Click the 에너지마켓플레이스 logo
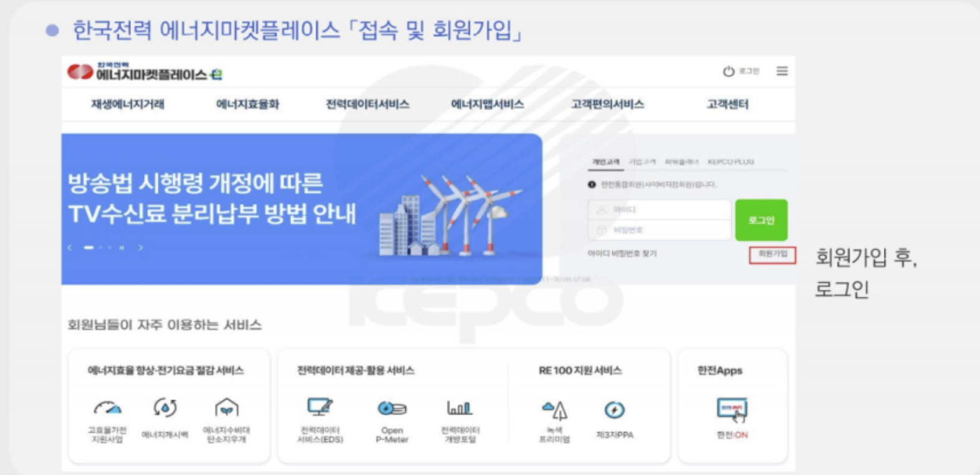The width and height of the screenshot is (980, 475). coord(145,72)
